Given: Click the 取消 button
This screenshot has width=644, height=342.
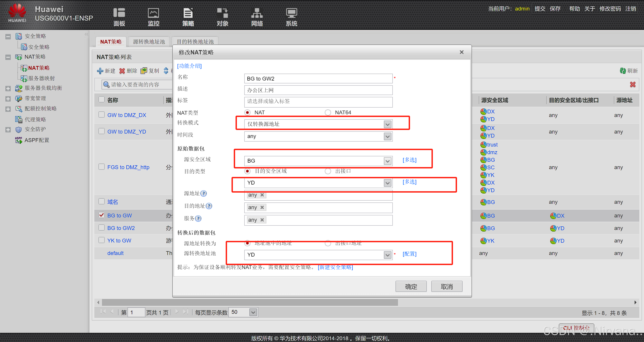Looking at the screenshot, I should (447, 287).
